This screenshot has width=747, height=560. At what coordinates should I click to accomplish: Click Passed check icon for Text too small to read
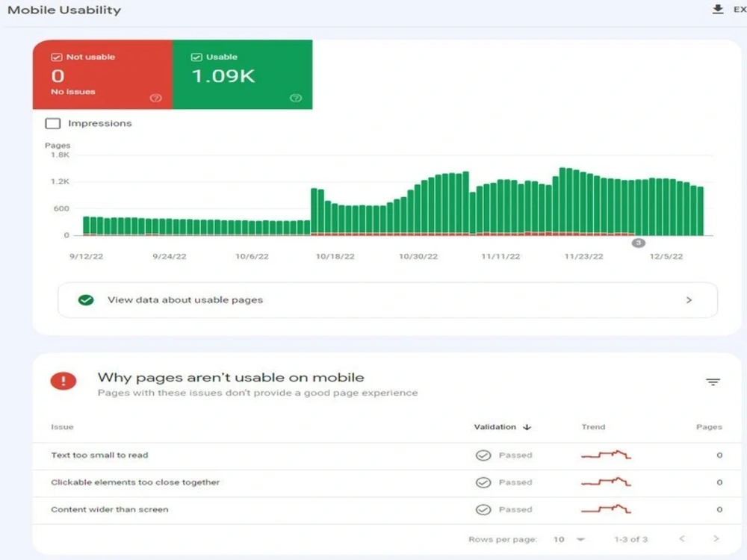483,455
